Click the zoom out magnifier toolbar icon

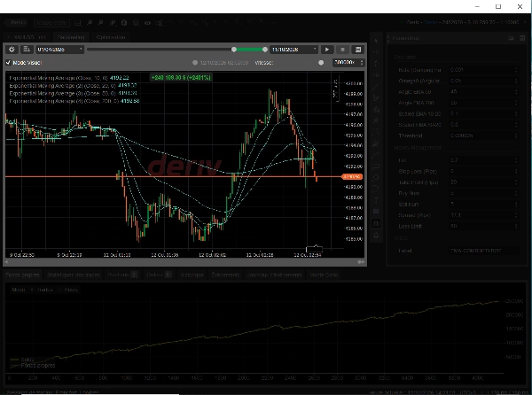click(101, 23)
